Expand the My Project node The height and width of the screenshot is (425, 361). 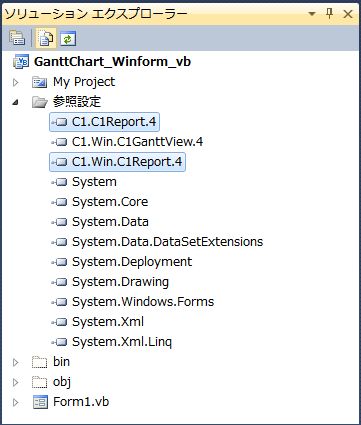pyautogui.click(x=15, y=82)
